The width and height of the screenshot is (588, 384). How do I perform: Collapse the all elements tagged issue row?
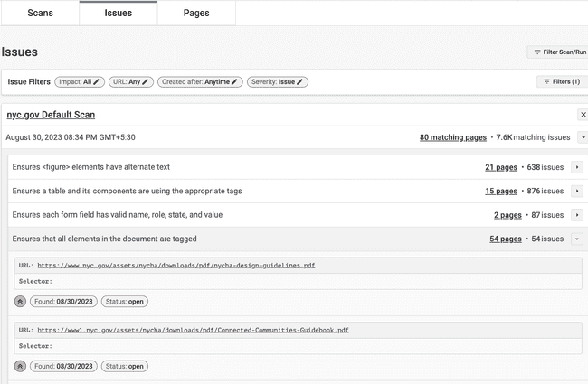[x=577, y=239]
